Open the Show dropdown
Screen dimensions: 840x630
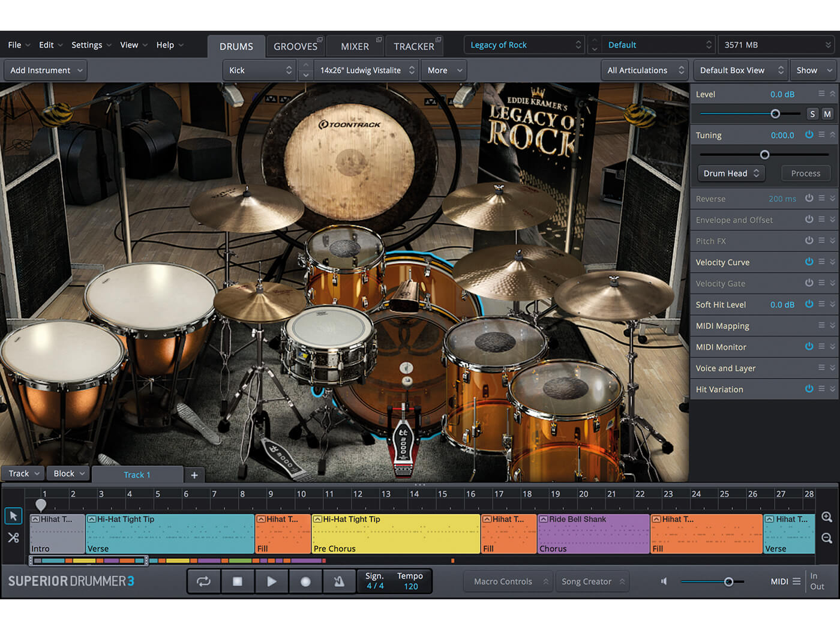(x=813, y=70)
